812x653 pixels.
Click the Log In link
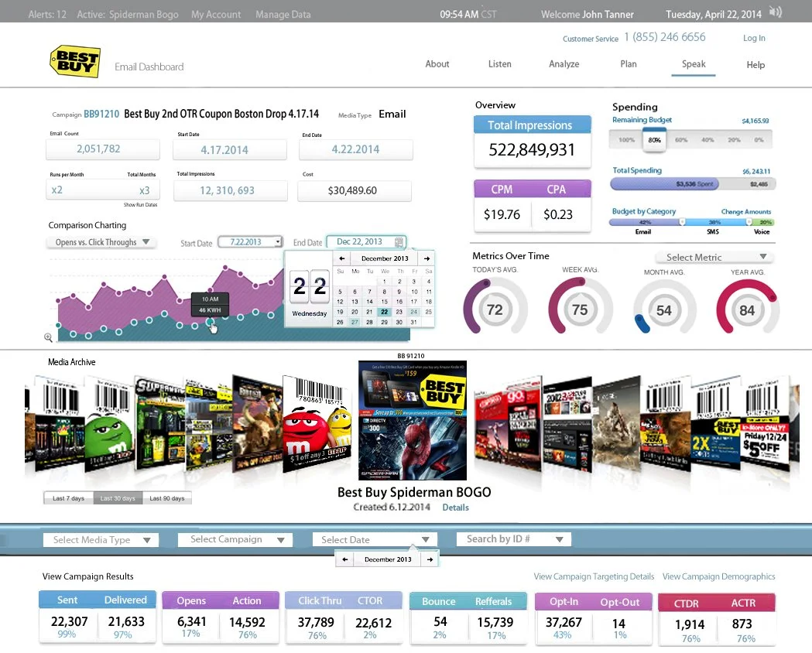pyautogui.click(x=754, y=38)
